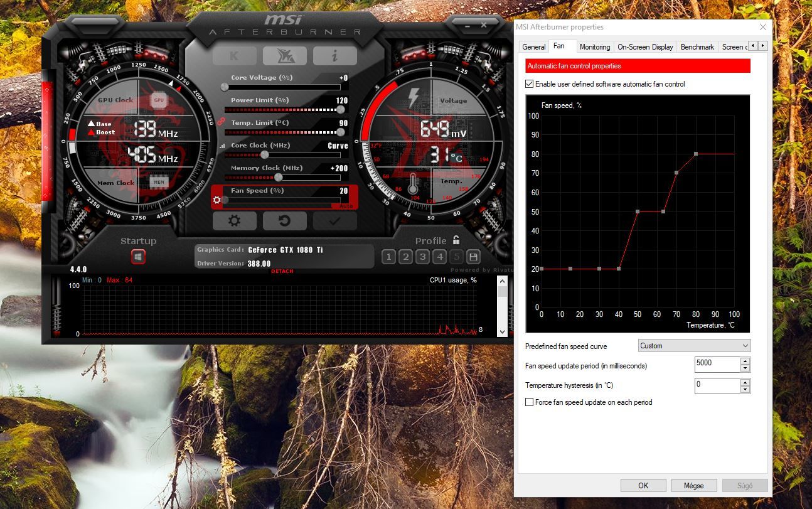Decrease fan speed update period stepper
812x509 pixels.
[745, 369]
